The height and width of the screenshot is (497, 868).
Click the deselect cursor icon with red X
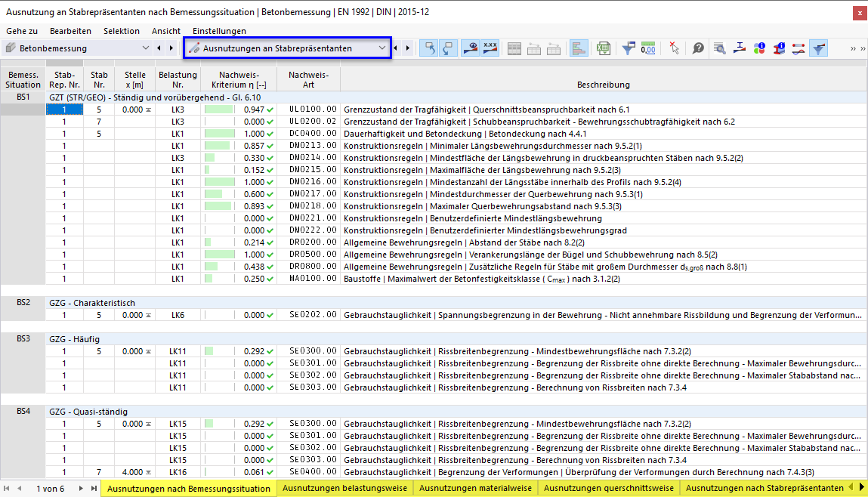(x=674, y=48)
